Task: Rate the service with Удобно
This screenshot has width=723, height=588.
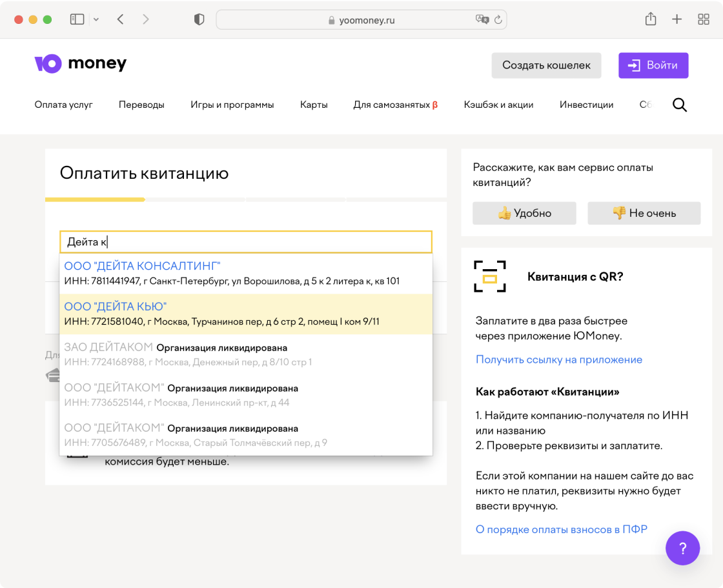Action: point(524,213)
